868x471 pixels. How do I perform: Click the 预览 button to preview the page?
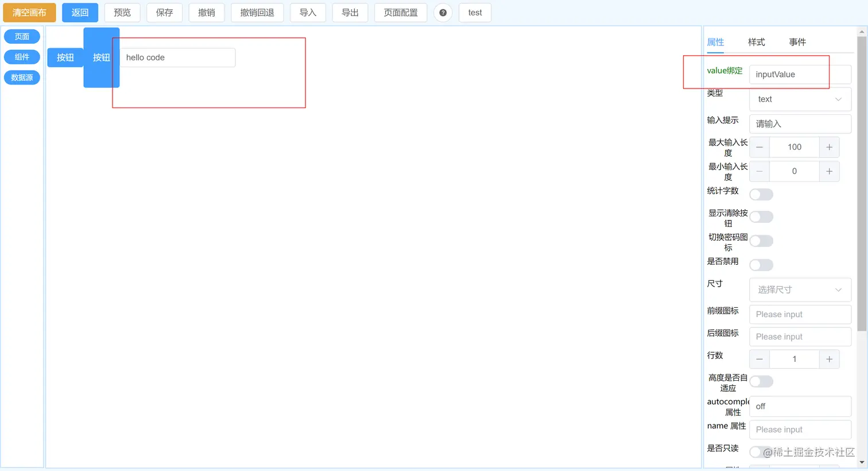122,12
